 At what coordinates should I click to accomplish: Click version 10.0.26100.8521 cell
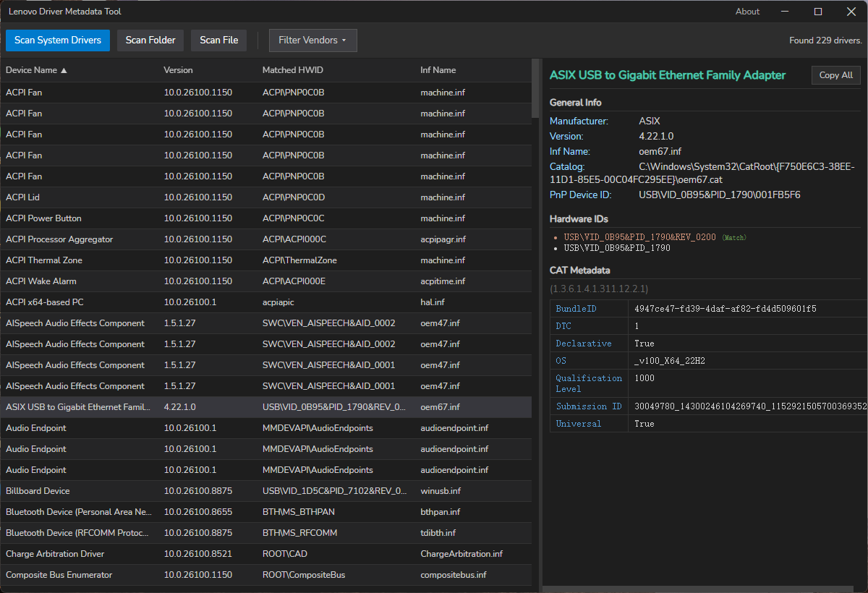pyautogui.click(x=198, y=554)
